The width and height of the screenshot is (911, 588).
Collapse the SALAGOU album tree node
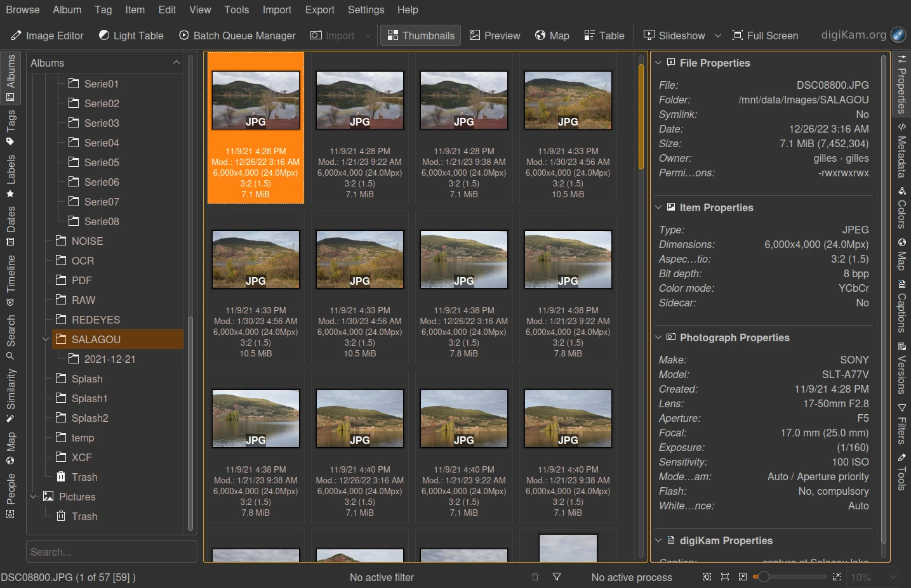pos(46,339)
